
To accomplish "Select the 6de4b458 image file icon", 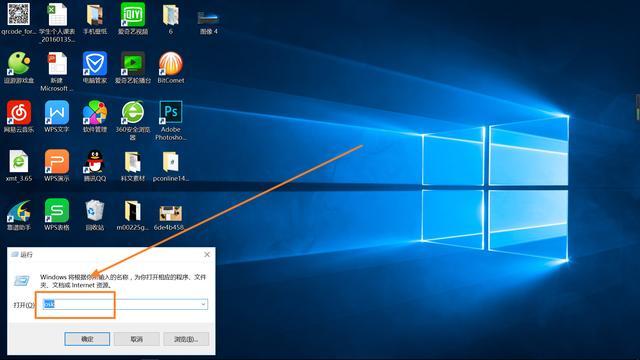I will 171,213.
